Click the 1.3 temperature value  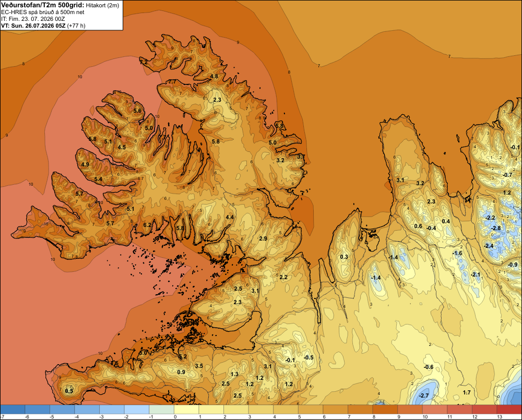click(235, 374)
